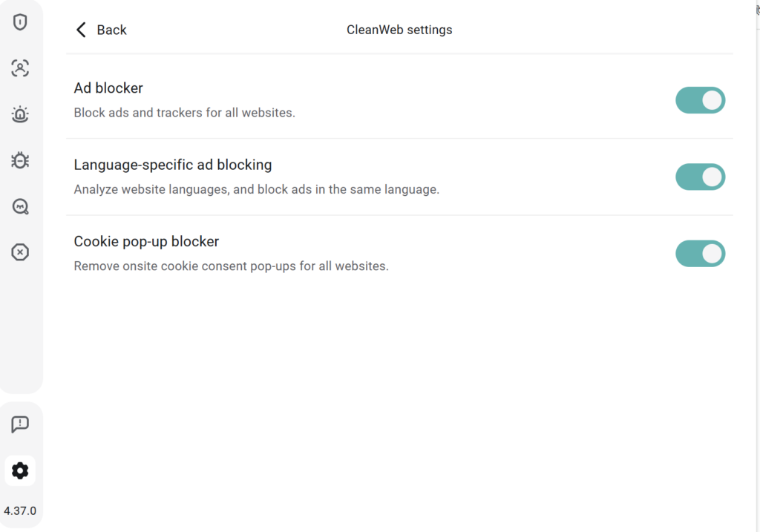760x532 pixels.
Task: Disable the Cookie pop-up blocker
Action: (700, 253)
